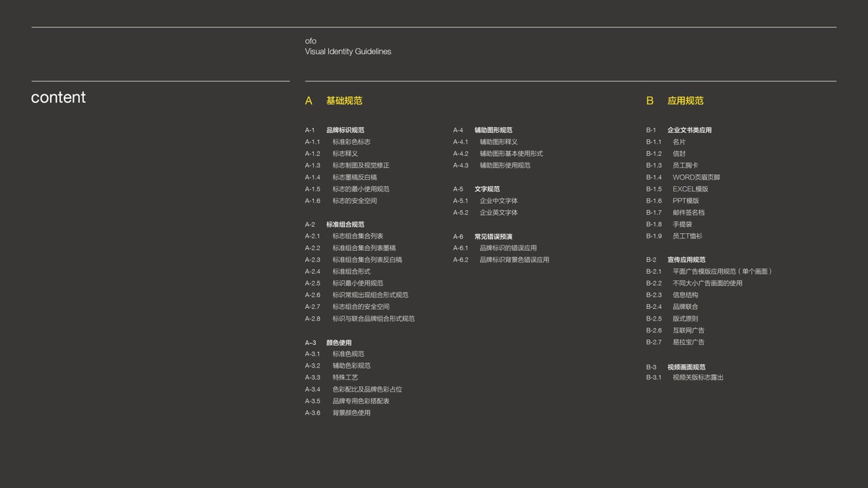Screen dimensions: 868x488
Task: Click heading 'A-5 文字规范'
Action: 477,189
